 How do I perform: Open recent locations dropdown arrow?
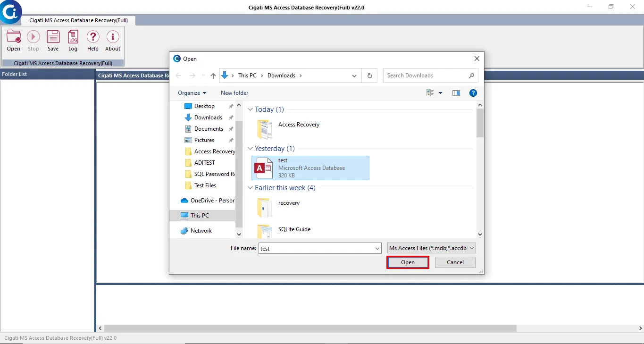(203, 76)
